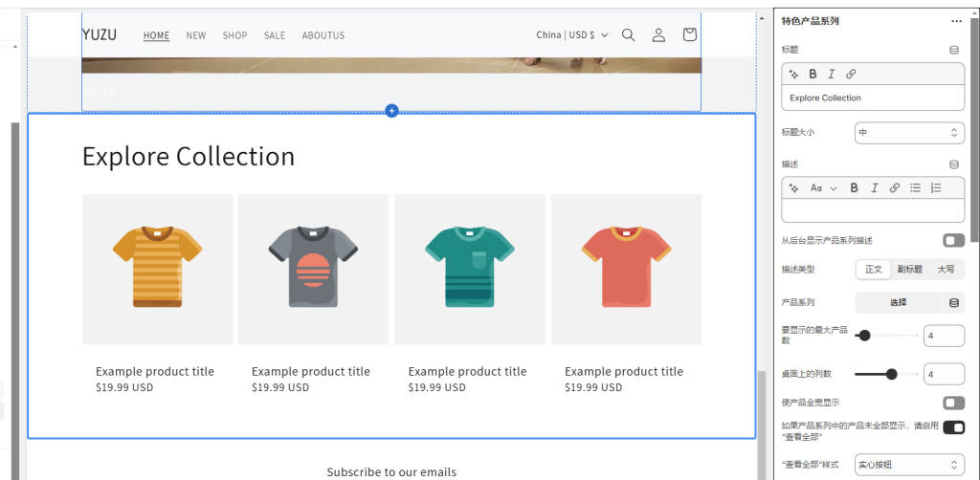Viewport: 980px width, 480px height.
Task: Select bulleted list icon in 描述 toolbar
Action: (915, 188)
